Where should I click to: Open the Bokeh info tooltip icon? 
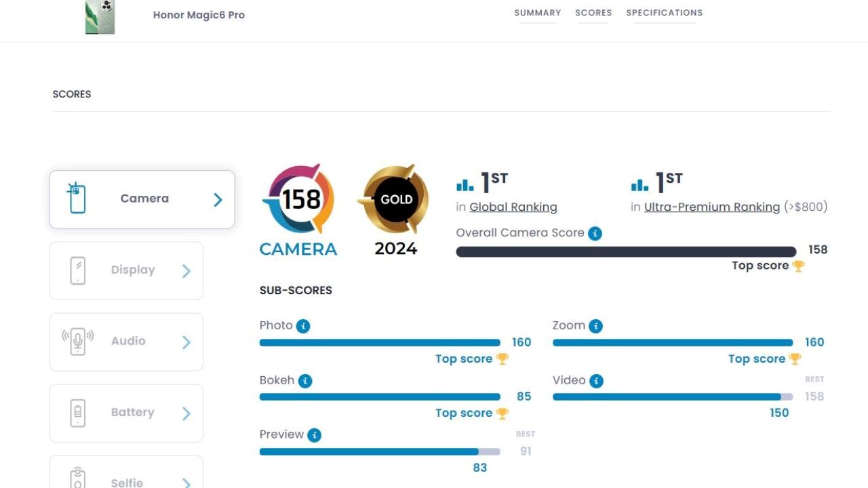click(305, 381)
